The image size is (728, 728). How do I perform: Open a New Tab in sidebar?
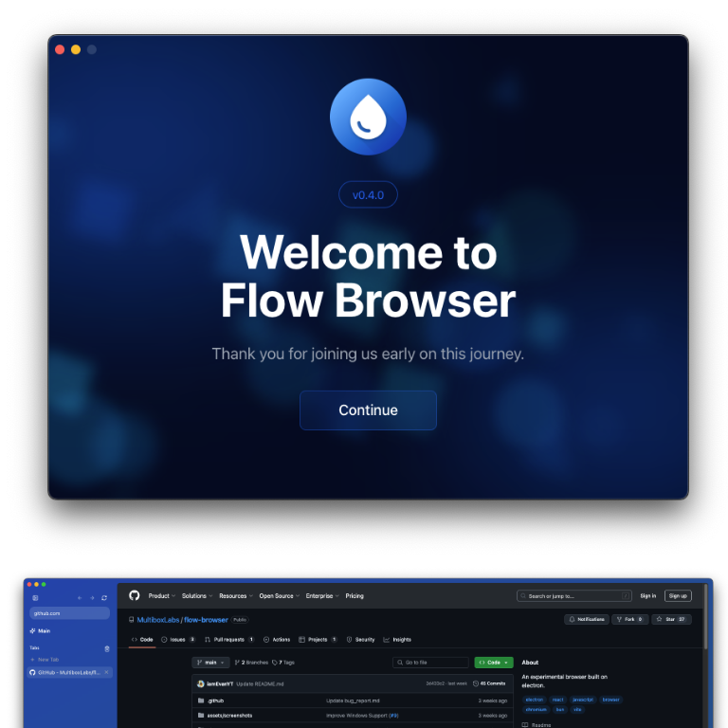click(x=45, y=660)
